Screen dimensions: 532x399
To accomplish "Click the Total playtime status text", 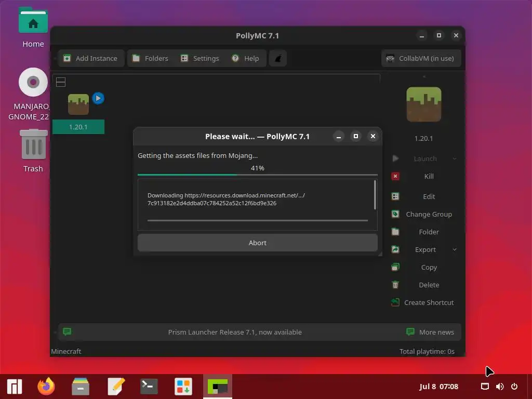I will coord(427,351).
